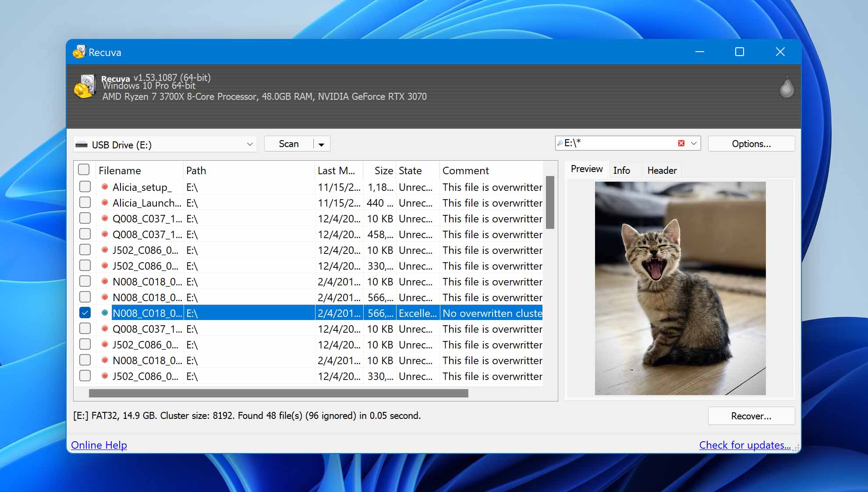Image resolution: width=868 pixels, height=492 pixels.
Task: Maximize the Recuva window
Action: pos(740,52)
